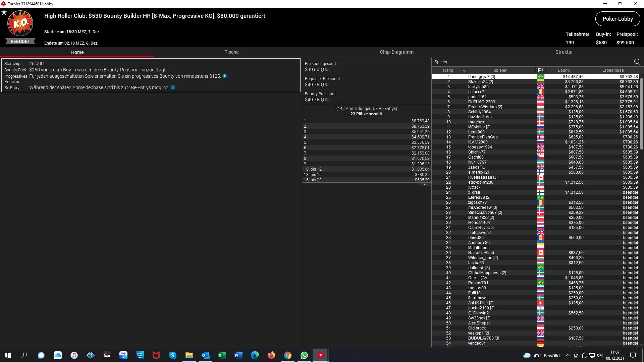Open Excel from the taskbar
644x362 pixels.
click(x=222, y=355)
